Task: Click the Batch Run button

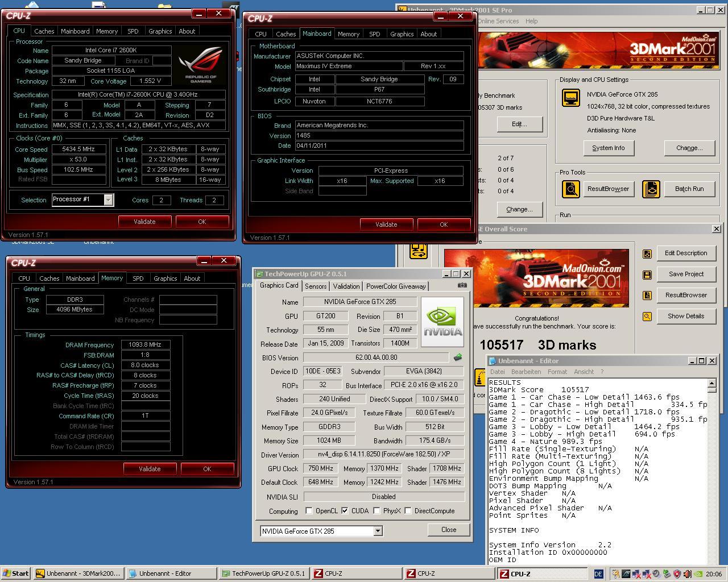Action: pyautogui.click(x=689, y=189)
